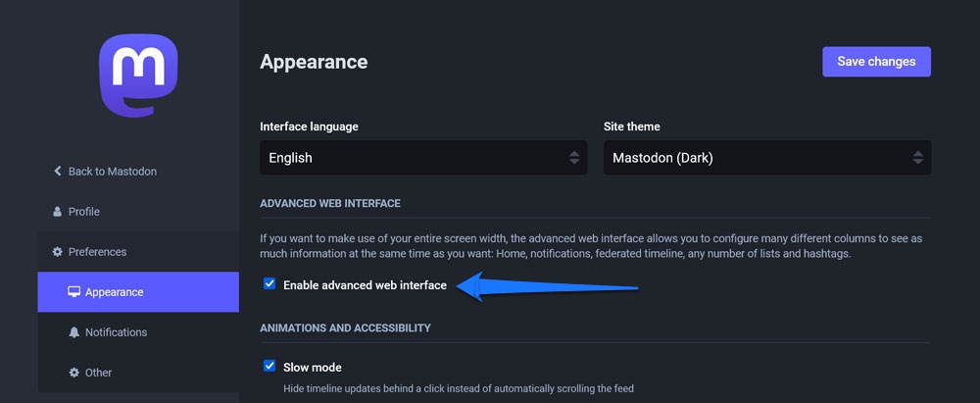The width and height of the screenshot is (980, 403).
Task: Click the Interface language dropdown arrows
Action: pos(573,157)
